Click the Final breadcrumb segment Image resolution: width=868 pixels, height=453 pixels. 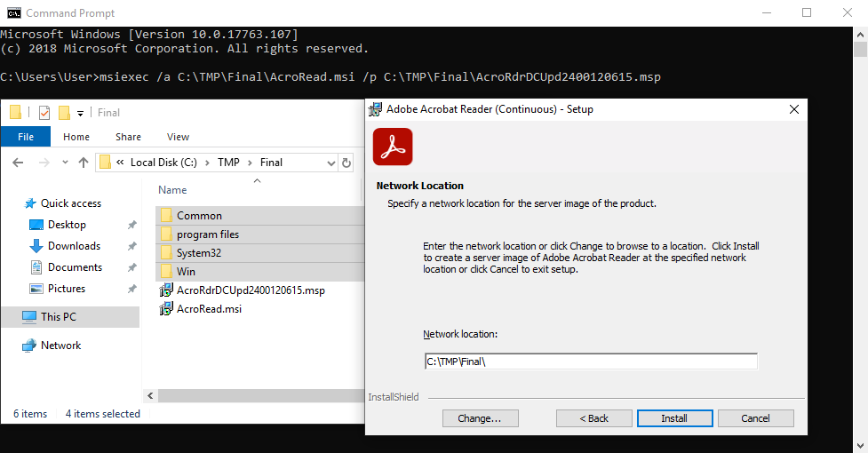point(271,162)
